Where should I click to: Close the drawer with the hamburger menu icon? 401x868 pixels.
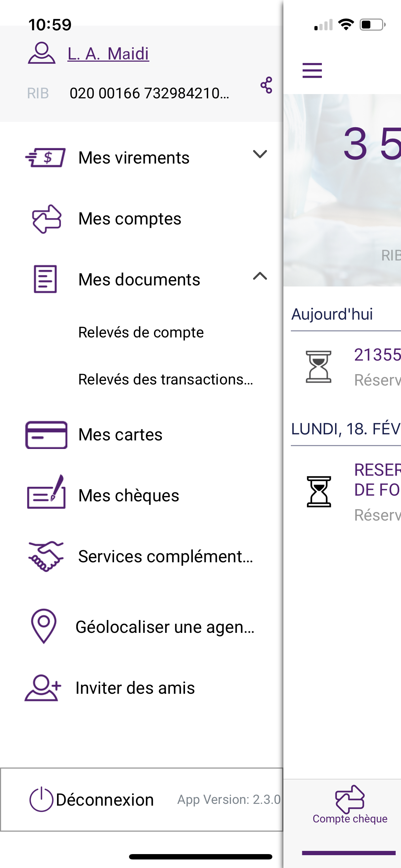[312, 70]
